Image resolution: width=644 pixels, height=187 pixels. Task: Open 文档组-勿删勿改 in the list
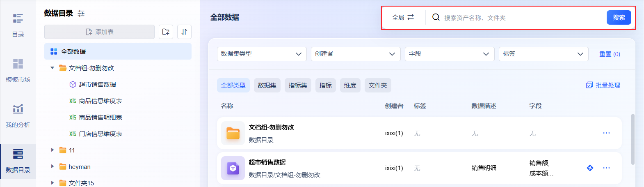pos(271,127)
